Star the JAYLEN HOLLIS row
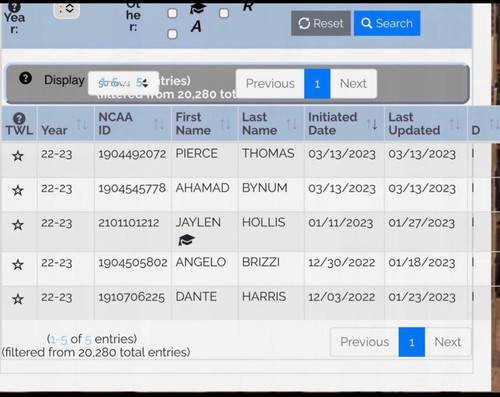 pyautogui.click(x=18, y=225)
